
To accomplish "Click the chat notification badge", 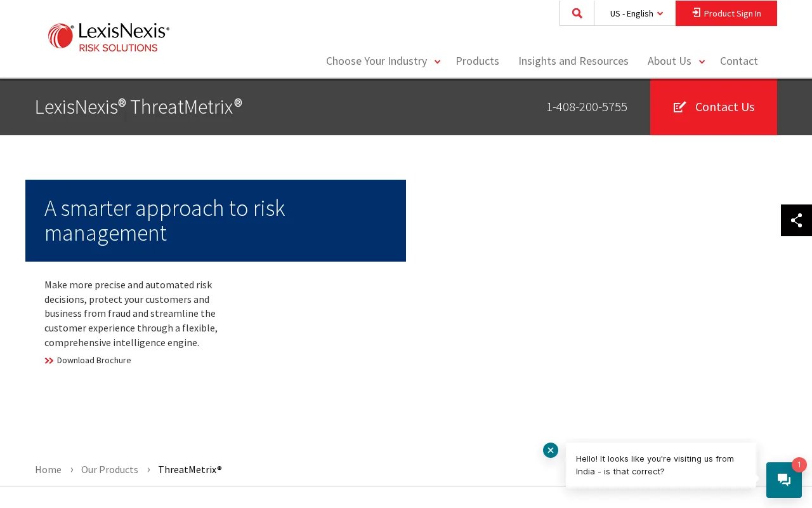I will coord(799,465).
